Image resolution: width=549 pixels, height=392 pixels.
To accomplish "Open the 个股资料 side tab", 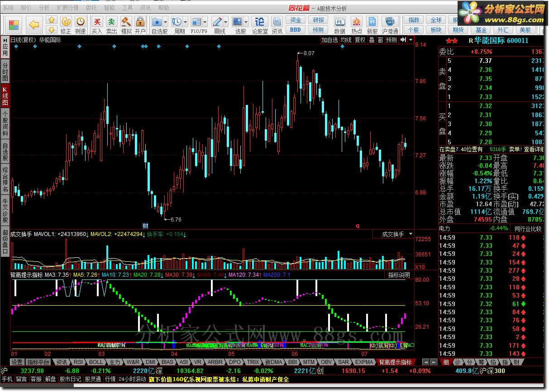I will coord(5,123).
